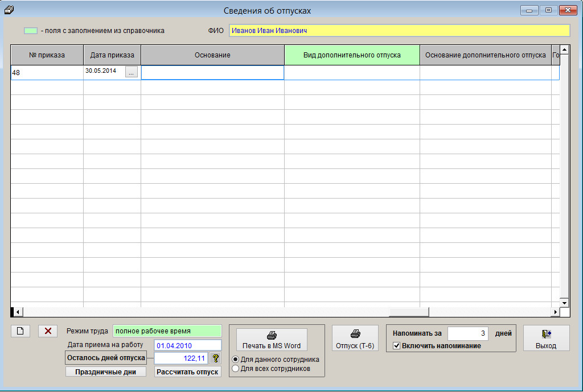The image size is (583, 392).
Task: Click the Режим труда green field
Action: click(167, 331)
